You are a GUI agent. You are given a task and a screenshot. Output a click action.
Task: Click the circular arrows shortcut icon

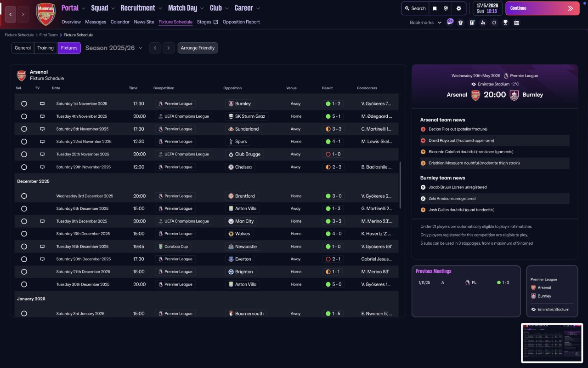click(x=494, y=23)
